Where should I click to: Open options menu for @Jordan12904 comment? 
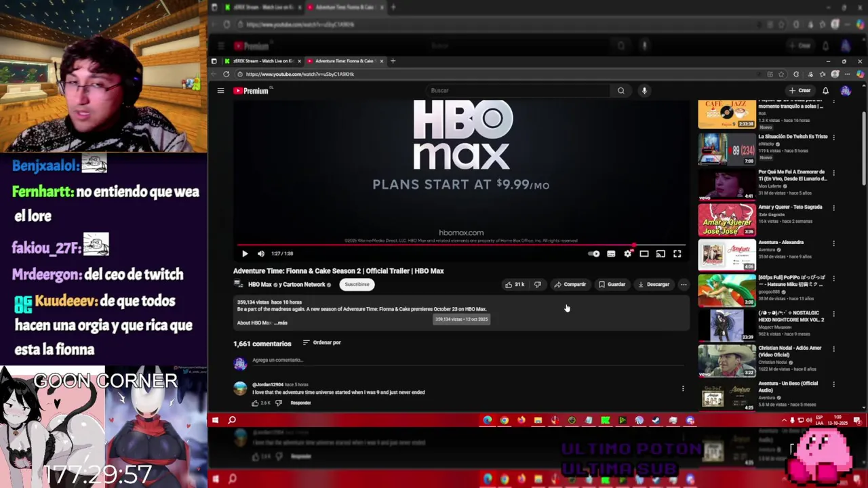pos(683,388)
